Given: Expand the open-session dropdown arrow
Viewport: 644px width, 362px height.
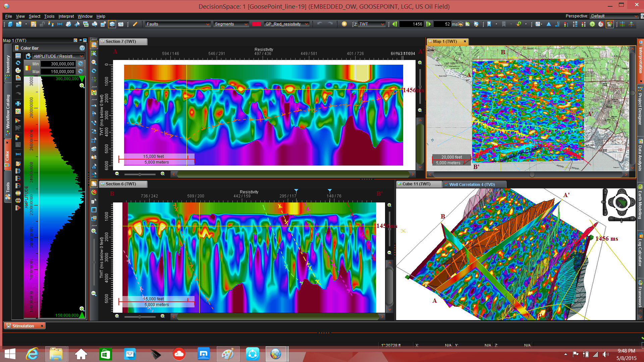Looking at the screenshot, I should [25, 24].
